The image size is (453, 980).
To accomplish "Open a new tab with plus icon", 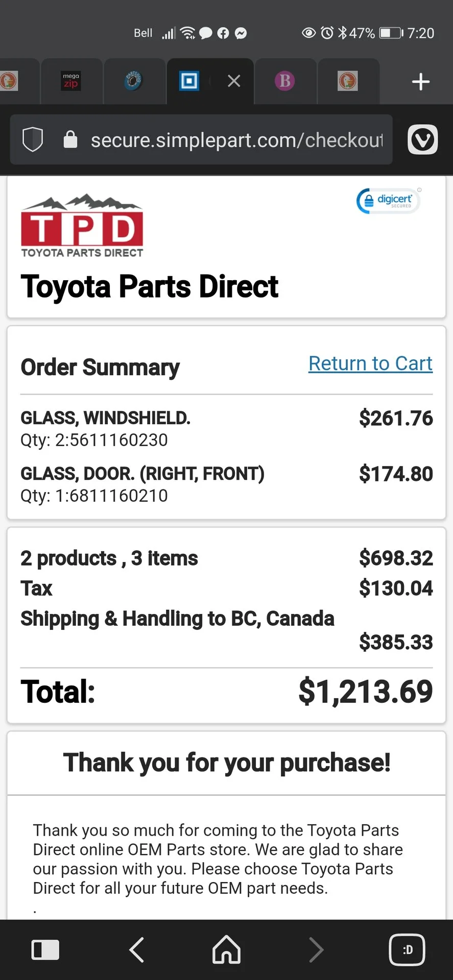I will (420, 82).
